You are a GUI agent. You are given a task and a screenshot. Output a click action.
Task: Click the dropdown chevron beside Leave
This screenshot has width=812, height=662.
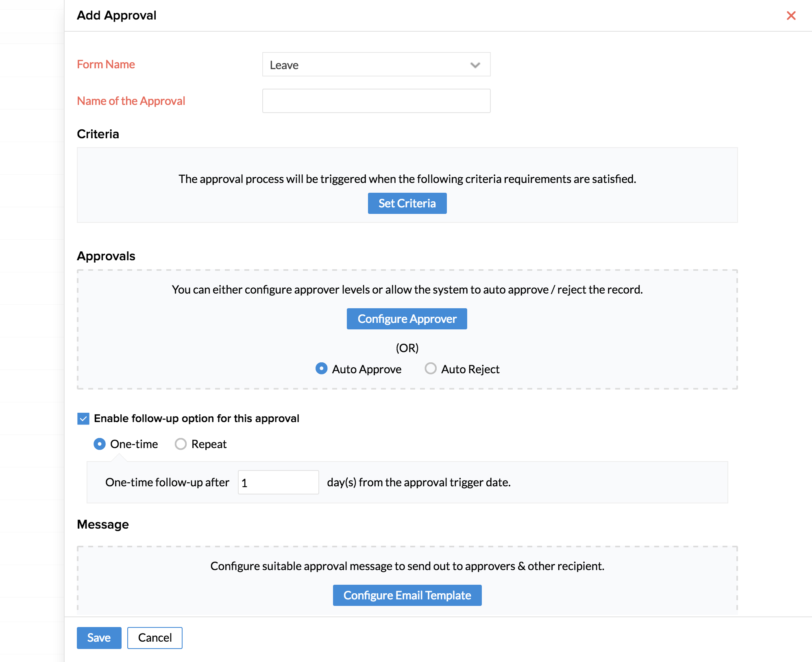coord(475,65)
